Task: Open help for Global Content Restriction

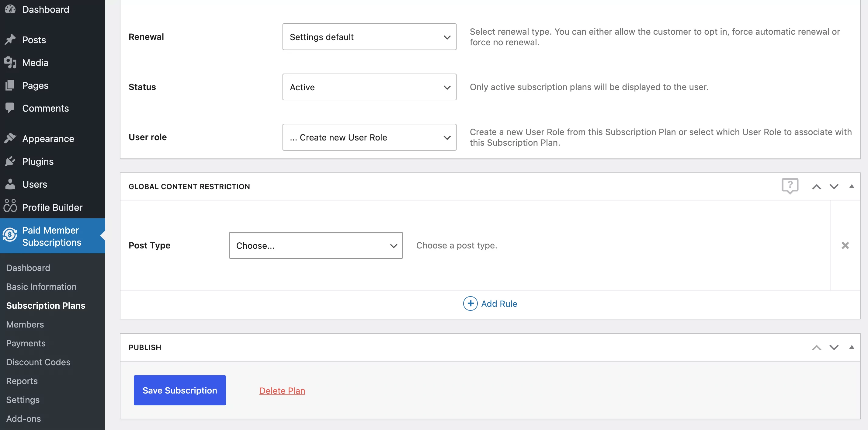Action: (x=790, y=186)
